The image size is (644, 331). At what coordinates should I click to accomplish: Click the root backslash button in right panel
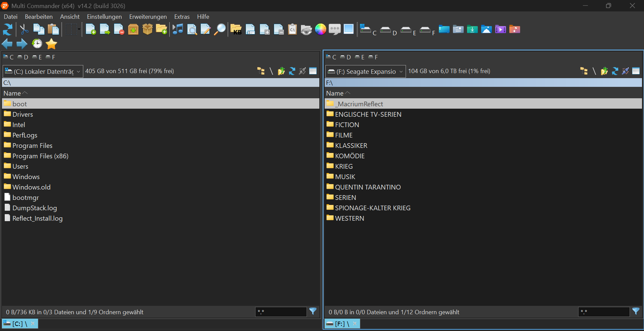(x=594, y=71)
